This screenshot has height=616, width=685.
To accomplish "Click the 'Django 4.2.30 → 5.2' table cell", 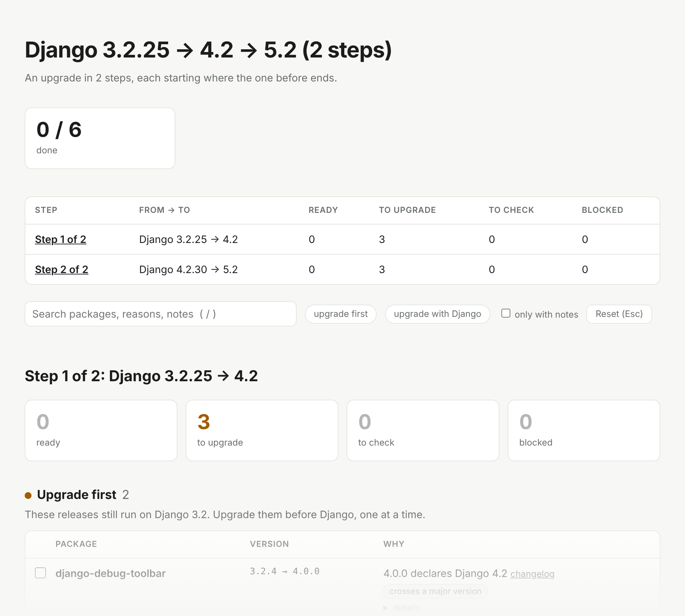I will pos(188,269).
